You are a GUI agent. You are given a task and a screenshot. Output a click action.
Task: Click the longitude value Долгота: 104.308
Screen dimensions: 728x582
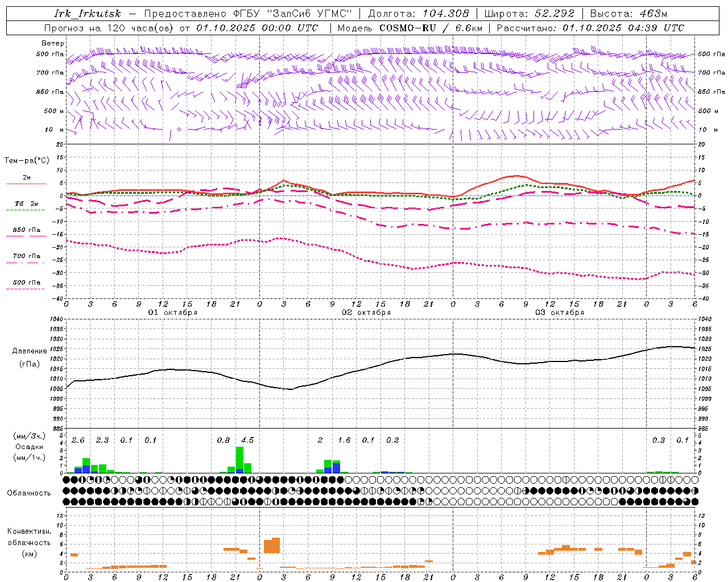click(x=419, y=14)
